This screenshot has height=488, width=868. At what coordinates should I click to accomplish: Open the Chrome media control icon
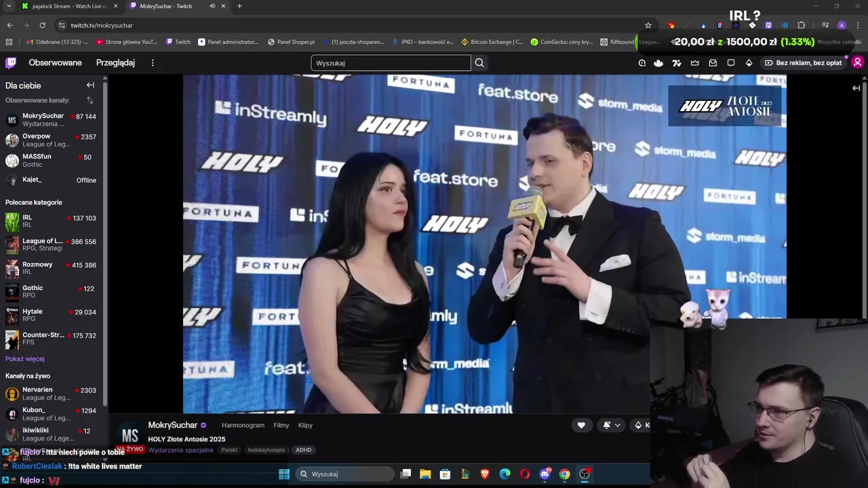pyautogui.click(x=825, y=25)
